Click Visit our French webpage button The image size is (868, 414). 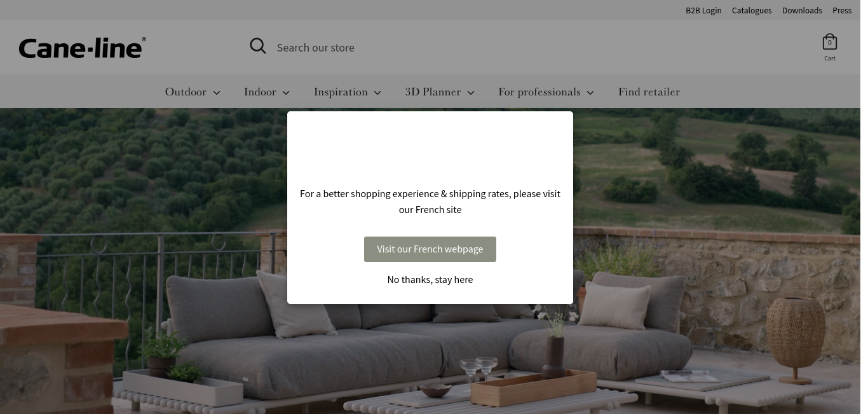coord(430,249)
